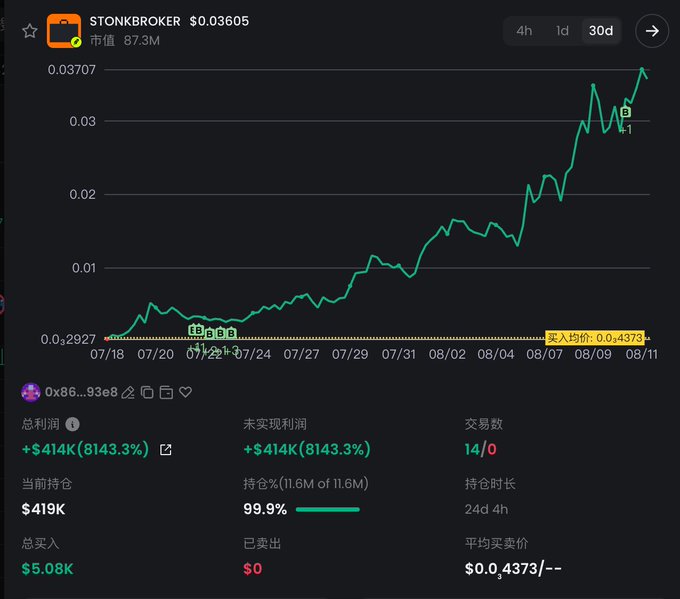
Task: Open wallet avatar for 0x86...93e8
Action: coord(31,393)
